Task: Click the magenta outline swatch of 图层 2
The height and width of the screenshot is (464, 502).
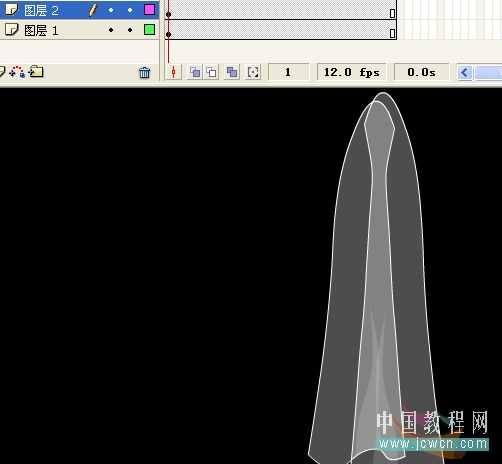Action: [x=149, y=10]
